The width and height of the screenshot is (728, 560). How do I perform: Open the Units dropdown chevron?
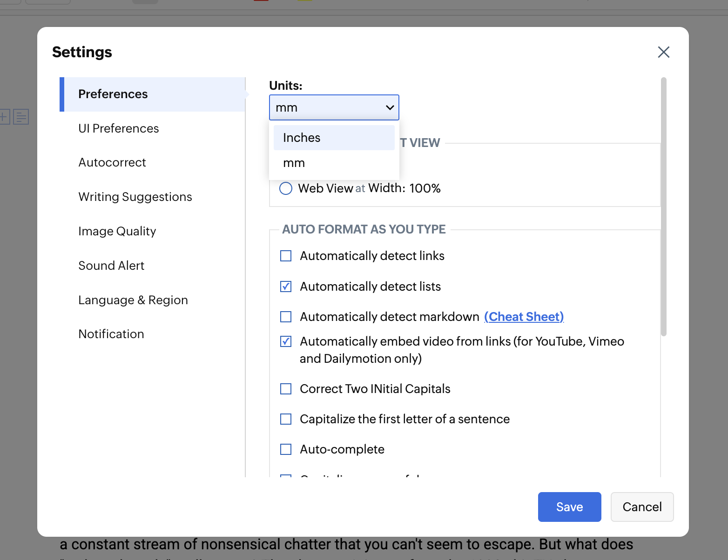(390, 107)
